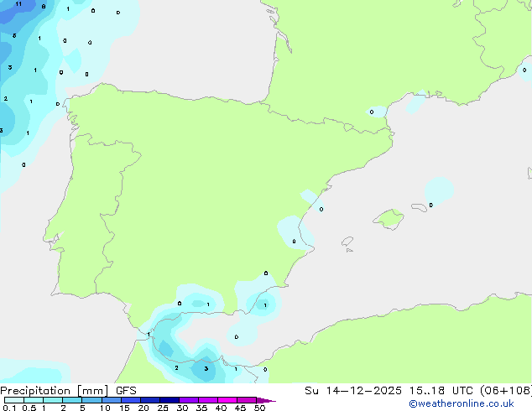Click the "Su 14-12-2025 15..18 UTC" date label
The image size is (532, 411).
pos(389,391)
